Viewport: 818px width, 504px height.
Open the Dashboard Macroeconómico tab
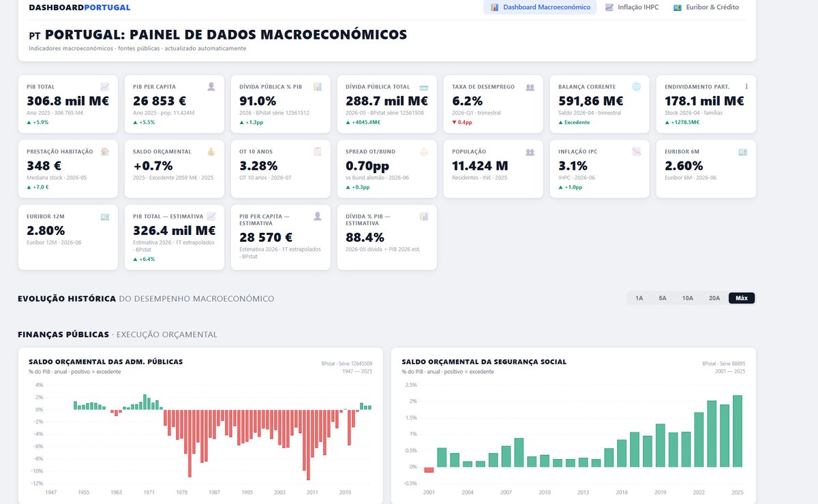click(x=540, y=7)
